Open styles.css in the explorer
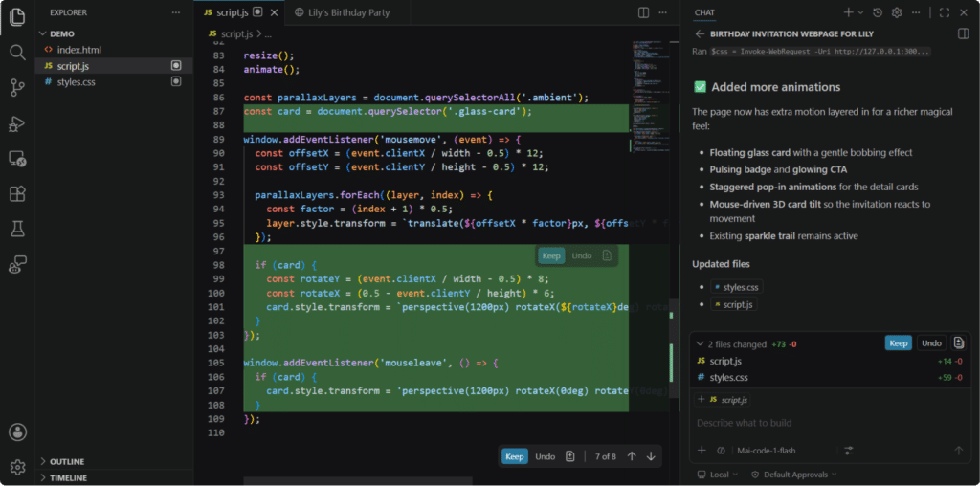 click(x=77, y=82)
